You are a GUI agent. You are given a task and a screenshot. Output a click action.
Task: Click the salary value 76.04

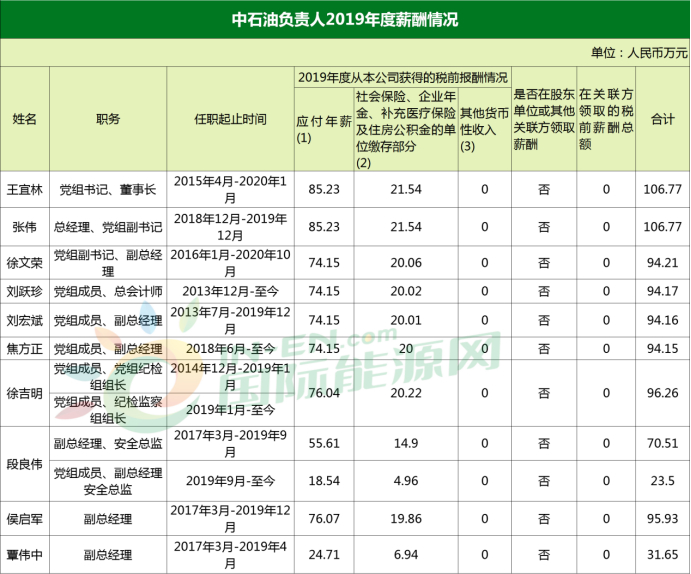pyautogui.click(x=324, y=393)
